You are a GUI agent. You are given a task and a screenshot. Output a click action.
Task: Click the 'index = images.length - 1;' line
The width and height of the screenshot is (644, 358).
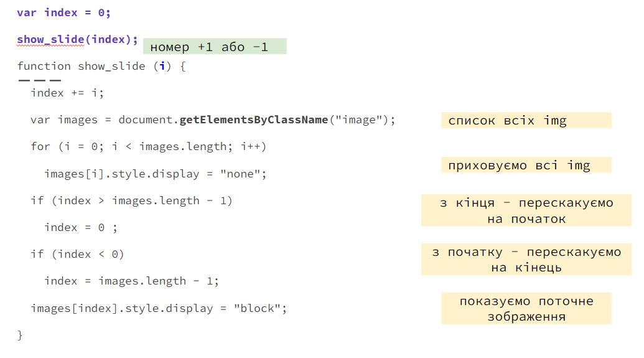tap(131, 281)
